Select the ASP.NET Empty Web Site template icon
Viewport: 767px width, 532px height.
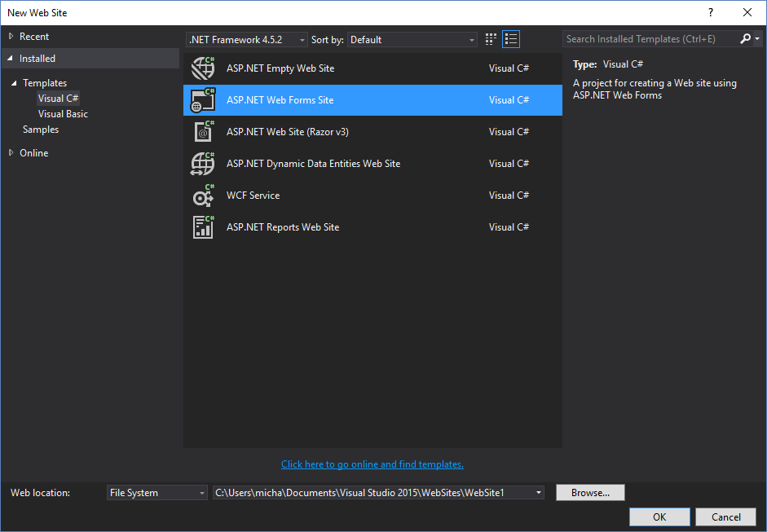(x=203, y=68)
